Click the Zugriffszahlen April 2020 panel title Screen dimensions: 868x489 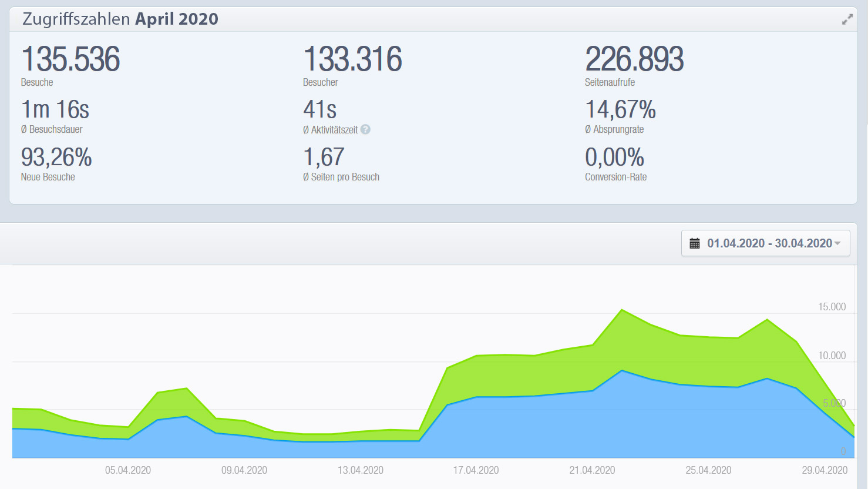120,19
